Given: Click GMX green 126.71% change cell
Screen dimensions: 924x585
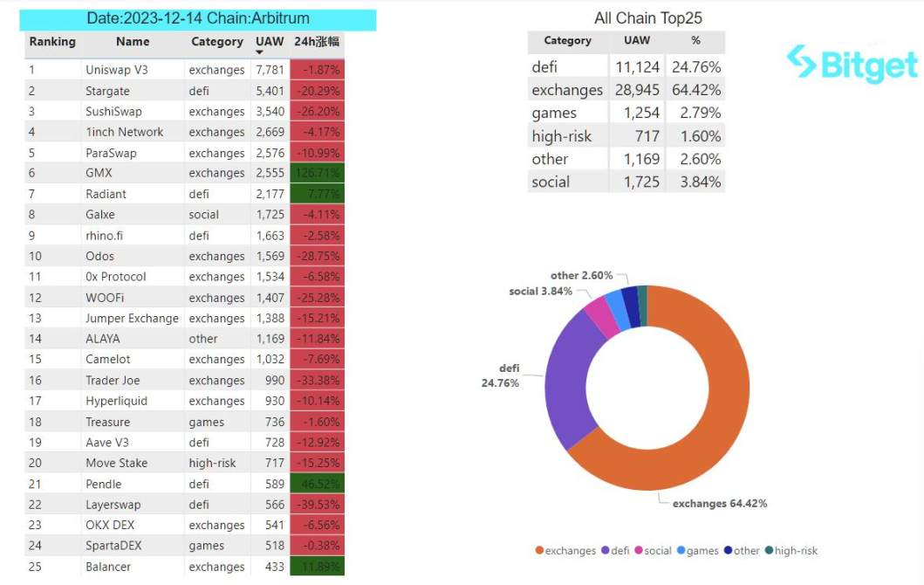Looking at the screenshot, I should pyautogui.click(x=317, y=173).
